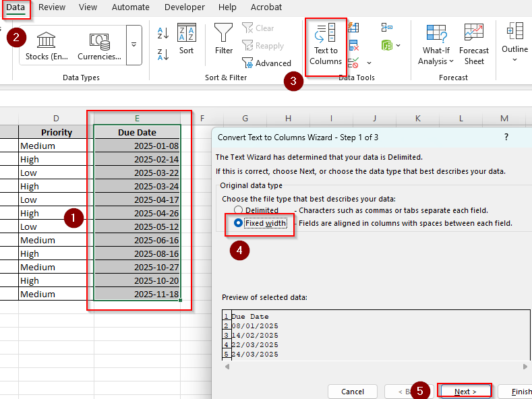This screenshot has height=399, width=532.
Task: Click the cell containing 2025-05-12
Action: [137, 226]
